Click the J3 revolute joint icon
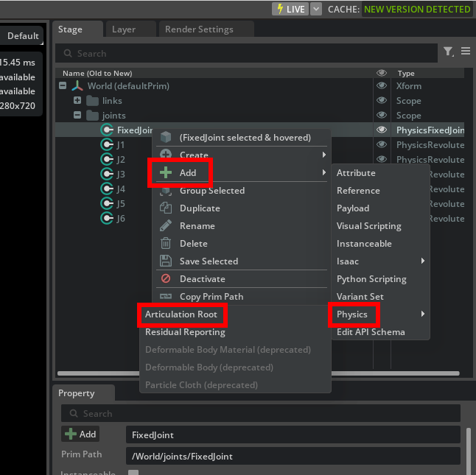Viewport: 476px width, 475px height. 107,175
